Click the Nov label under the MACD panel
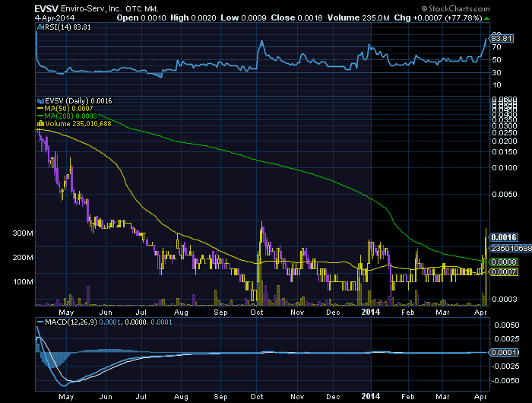The width and height of the screenshot is (532, 403). click(x=298, y=397)
